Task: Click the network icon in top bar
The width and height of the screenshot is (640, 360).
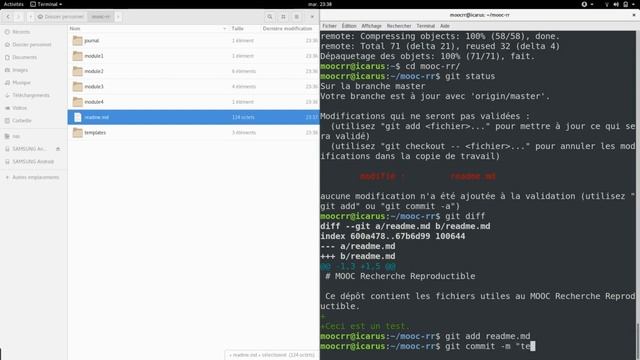Action: (607, 4)
